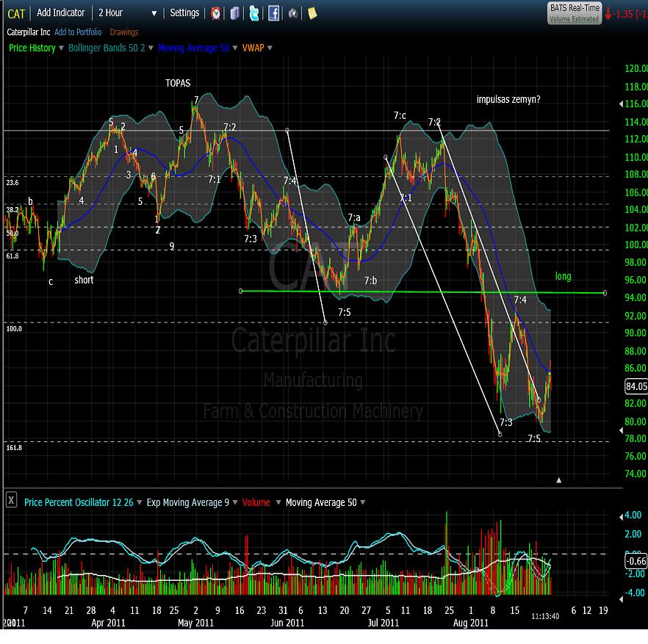Click the 11:13:40 timestamp
648x644 pixels.
coord(545,616)
